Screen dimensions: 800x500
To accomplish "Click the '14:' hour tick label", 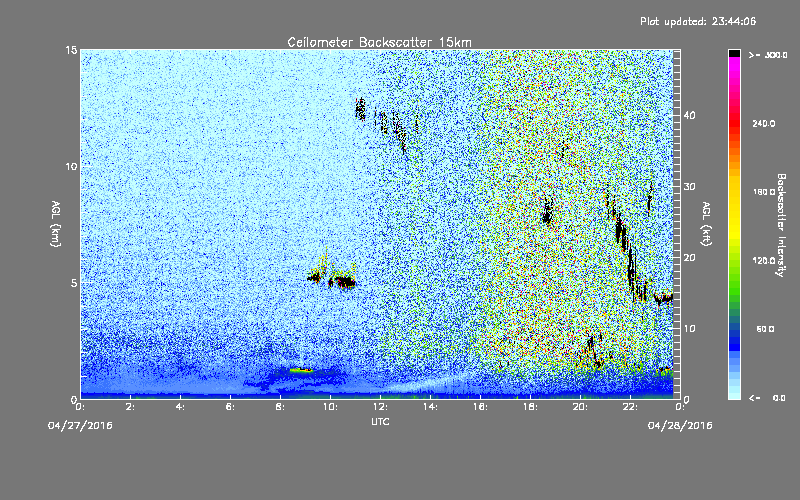I will point(430,407).
